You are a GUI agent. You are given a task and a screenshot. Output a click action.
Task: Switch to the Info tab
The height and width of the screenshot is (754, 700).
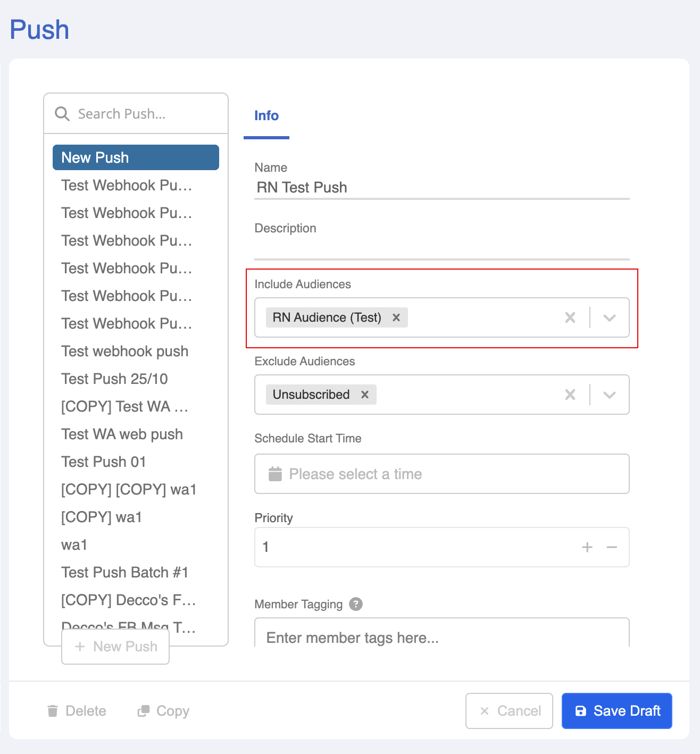click(x=266, y=116)
